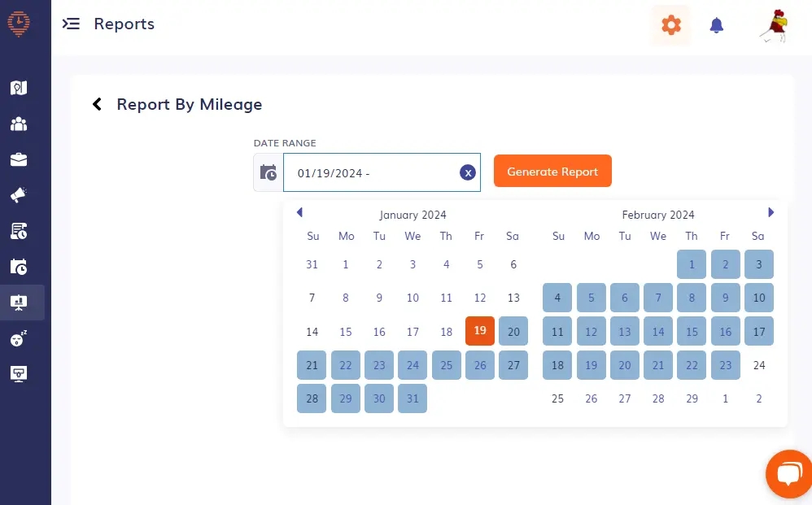The width and height of the screenshot is (812, 505).
Task: Go to previous month with left arrow
Action: click(299, 212)
